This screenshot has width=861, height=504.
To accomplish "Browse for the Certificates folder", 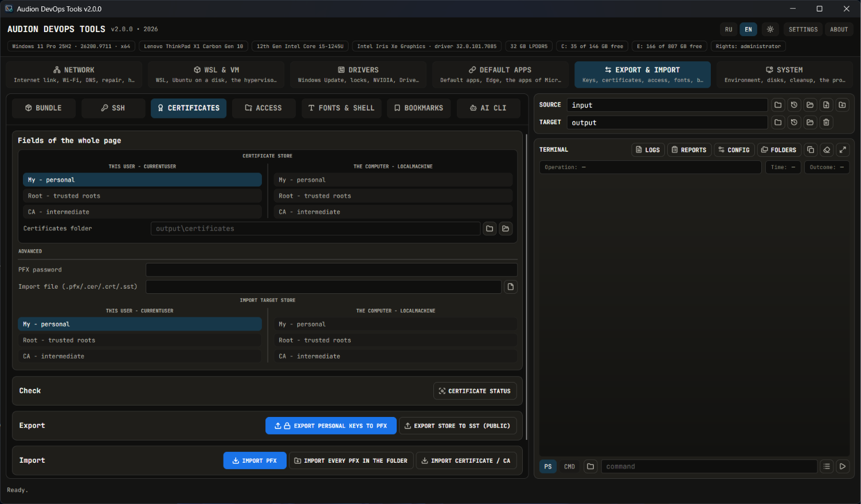I will click(x=490, y=229).
